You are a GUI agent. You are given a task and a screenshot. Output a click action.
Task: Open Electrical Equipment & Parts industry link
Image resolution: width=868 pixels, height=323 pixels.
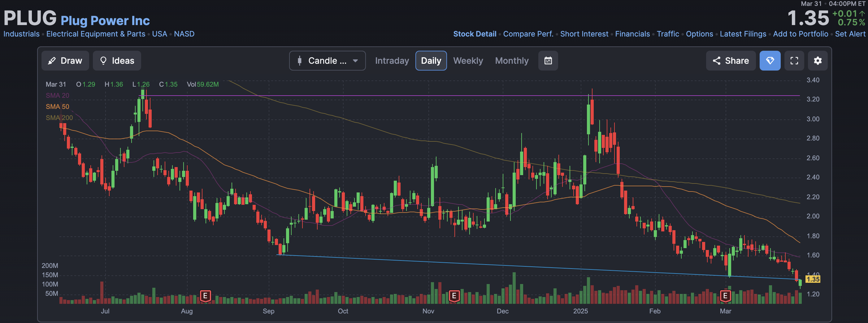click(96, 34)
